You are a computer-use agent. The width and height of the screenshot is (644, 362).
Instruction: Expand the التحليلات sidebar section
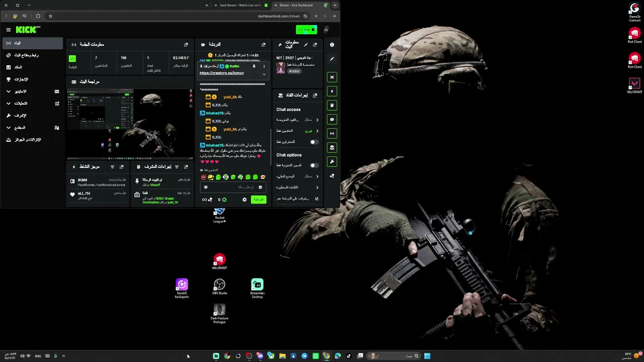click(32, 104)
